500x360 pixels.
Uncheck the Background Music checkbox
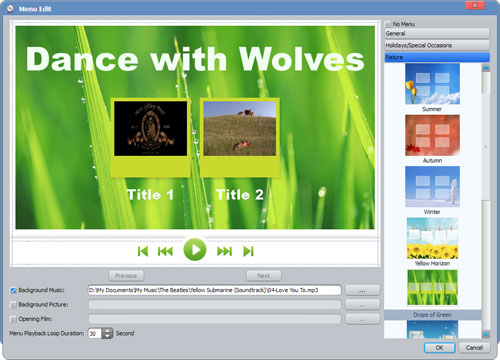pos(13,291)
